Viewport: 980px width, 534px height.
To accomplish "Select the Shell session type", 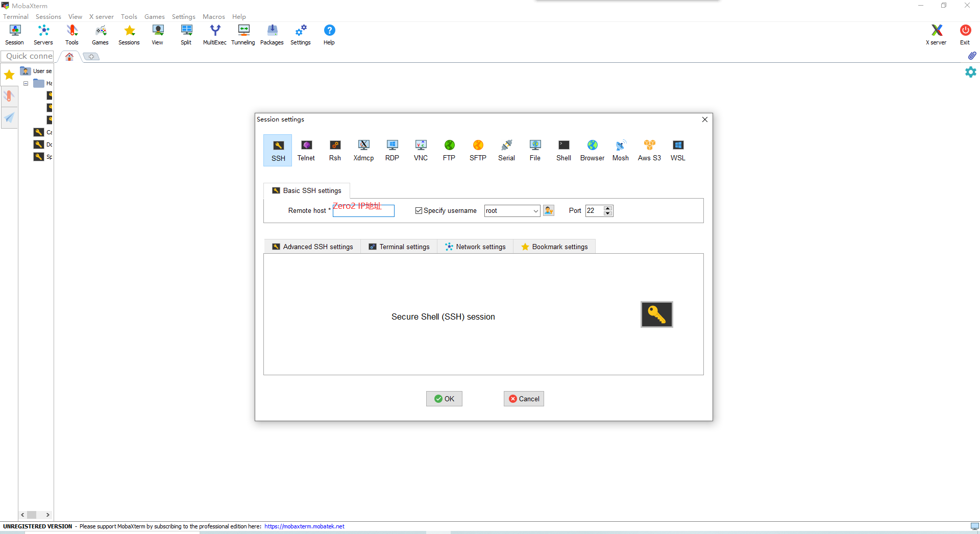I will point(563,150).
